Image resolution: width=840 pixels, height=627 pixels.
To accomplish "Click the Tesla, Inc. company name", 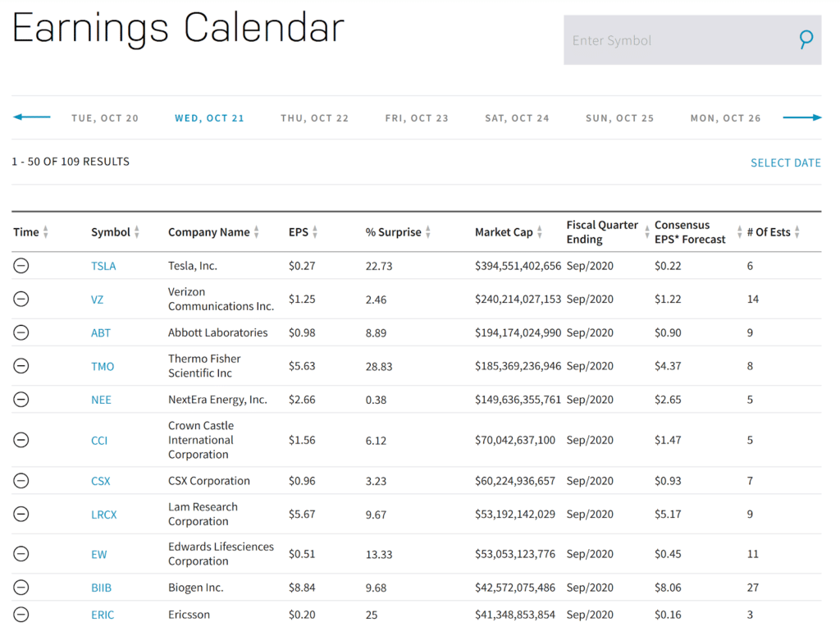I will point(192,266).
